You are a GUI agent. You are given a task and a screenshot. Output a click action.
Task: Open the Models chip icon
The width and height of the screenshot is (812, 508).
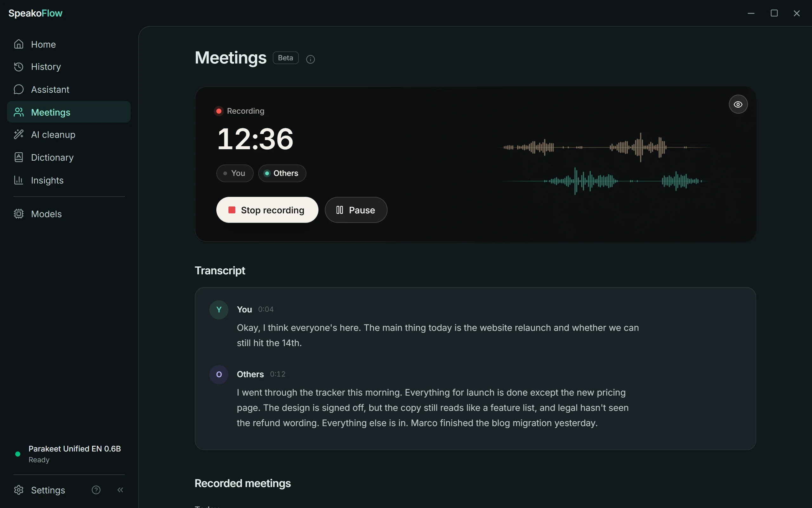[19, 214]
